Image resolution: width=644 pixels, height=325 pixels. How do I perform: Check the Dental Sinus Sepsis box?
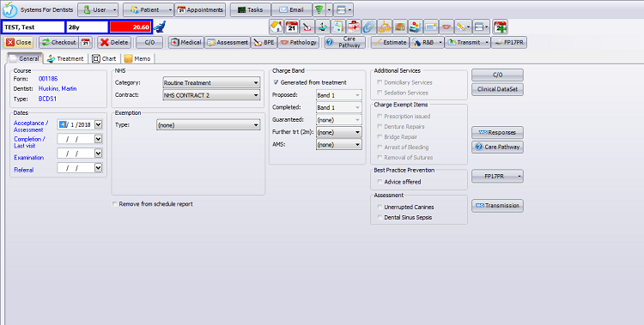click(380, 218)
